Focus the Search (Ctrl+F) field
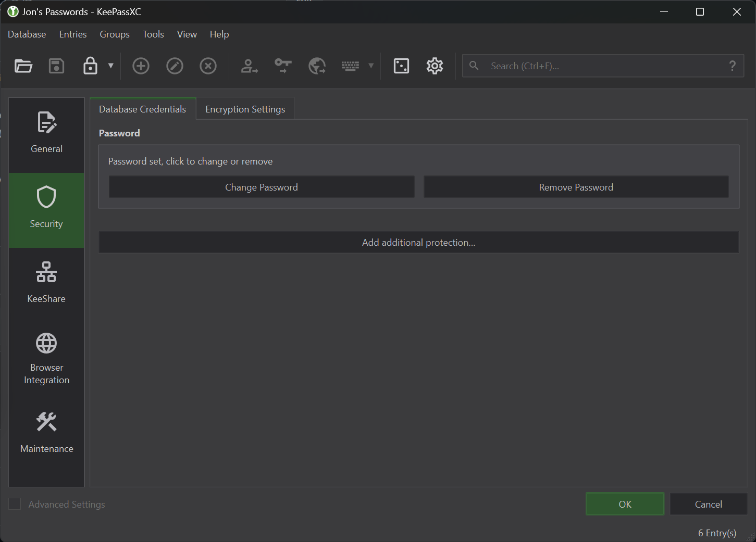Viewport: 756px width, 542px height. tap(603, 66)
